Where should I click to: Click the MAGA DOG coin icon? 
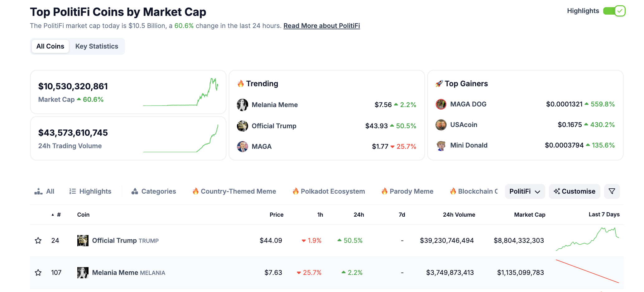pos(441,104)
